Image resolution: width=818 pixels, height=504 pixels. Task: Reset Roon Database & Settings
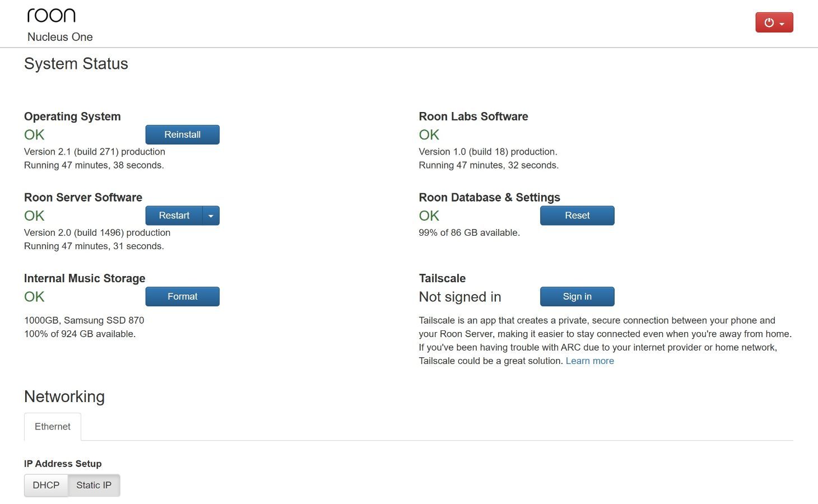pyautogui.click(x=577, y=216)
